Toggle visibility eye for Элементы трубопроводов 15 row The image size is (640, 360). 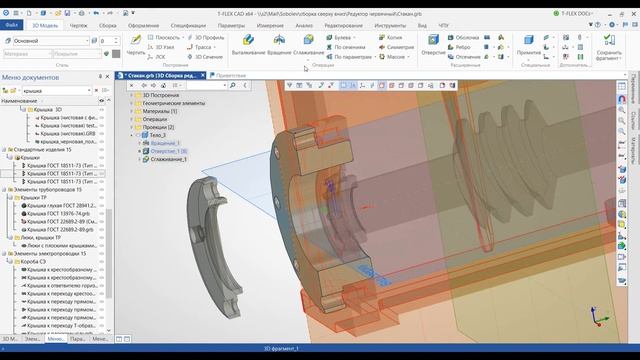102,190
